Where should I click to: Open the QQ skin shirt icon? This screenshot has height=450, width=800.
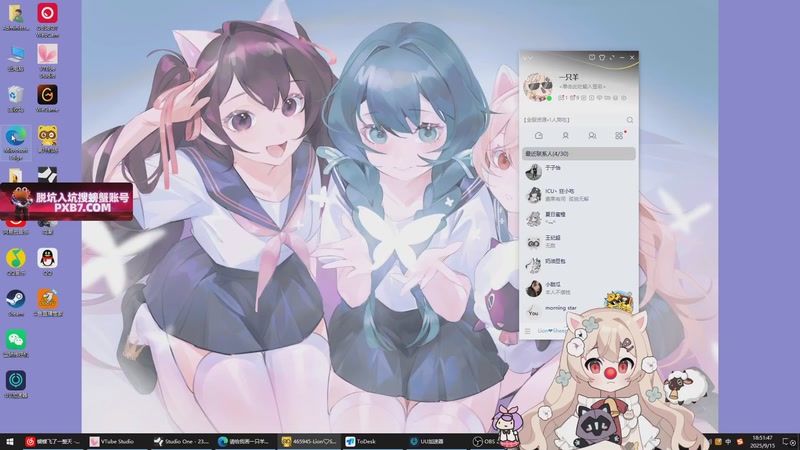point(602,58)
